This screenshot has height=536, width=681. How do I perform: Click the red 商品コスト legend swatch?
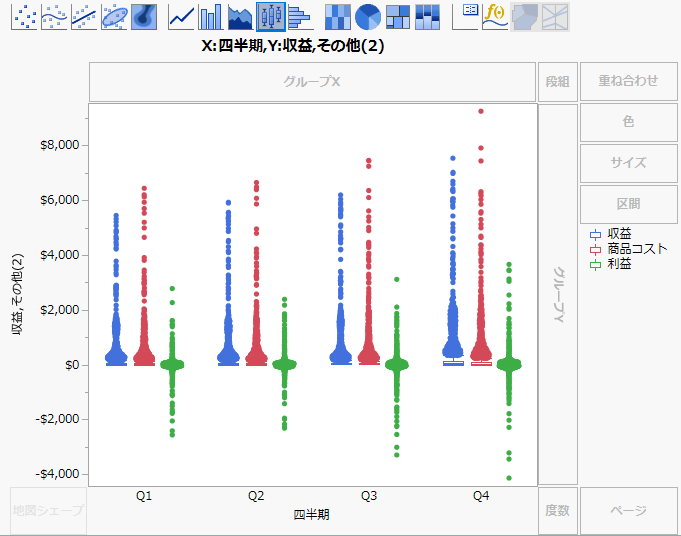(595, 249)
